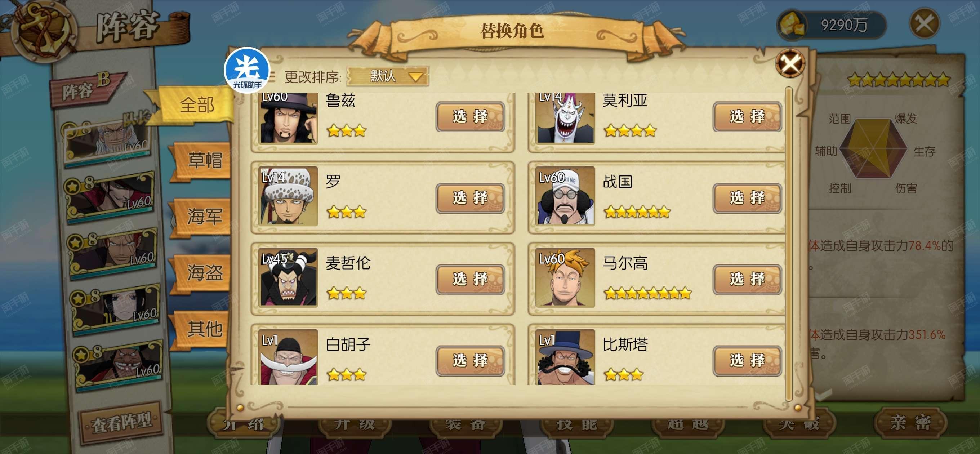Switch to the 草帽 category tab
980x454 pixels.
click(x=204, y=160)
